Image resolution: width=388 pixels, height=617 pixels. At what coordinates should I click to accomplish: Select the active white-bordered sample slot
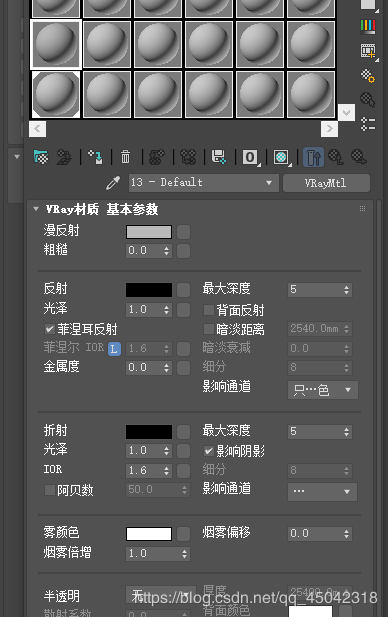point(56,44)
